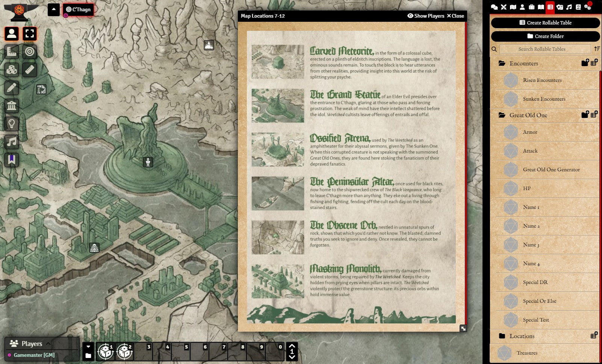This screenshot has width=602, height=364.
Task: Open the Wall Controls building icon
Action: [12, 106]
